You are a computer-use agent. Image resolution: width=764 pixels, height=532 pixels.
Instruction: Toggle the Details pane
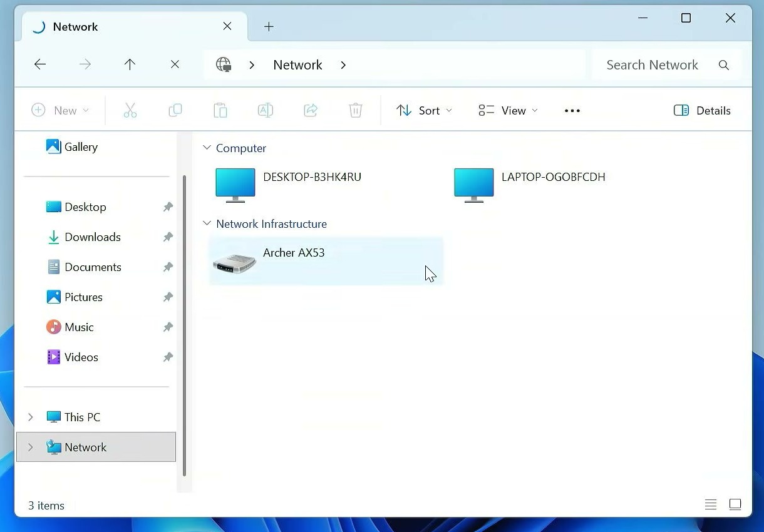click(702, 111)
